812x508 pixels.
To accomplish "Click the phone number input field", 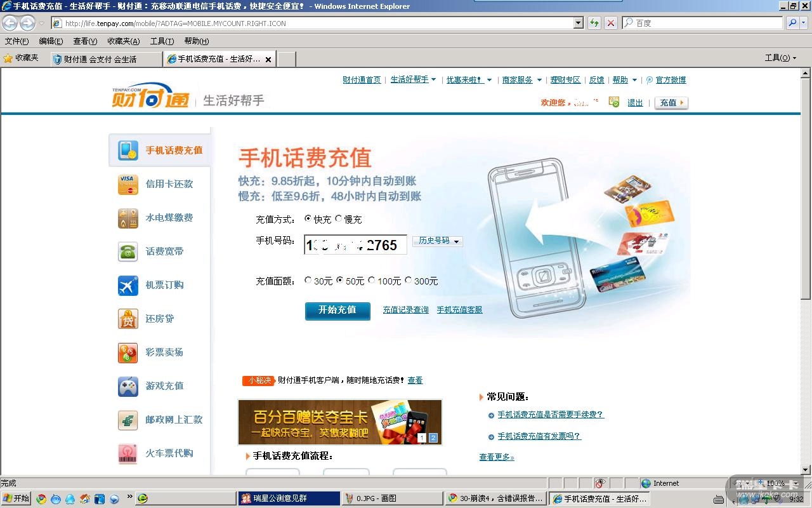I will pos(355,245).
